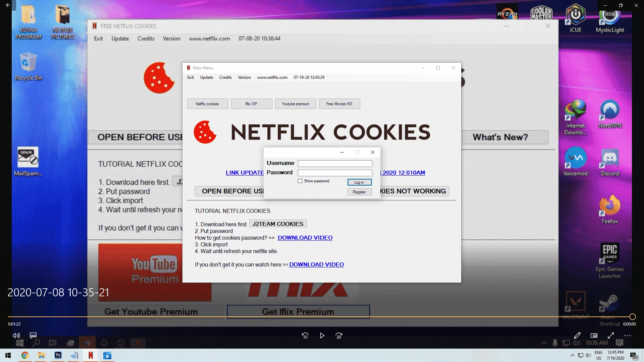
Task: Select the NETFLIX PICTURES desktop folder
Action: click(x=63, y=22)
